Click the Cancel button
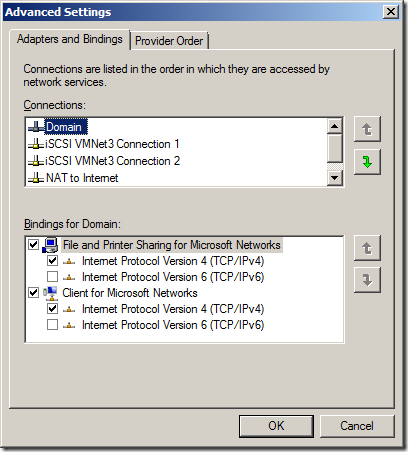This screenshot has height=452, width=408. coord(357,426)
